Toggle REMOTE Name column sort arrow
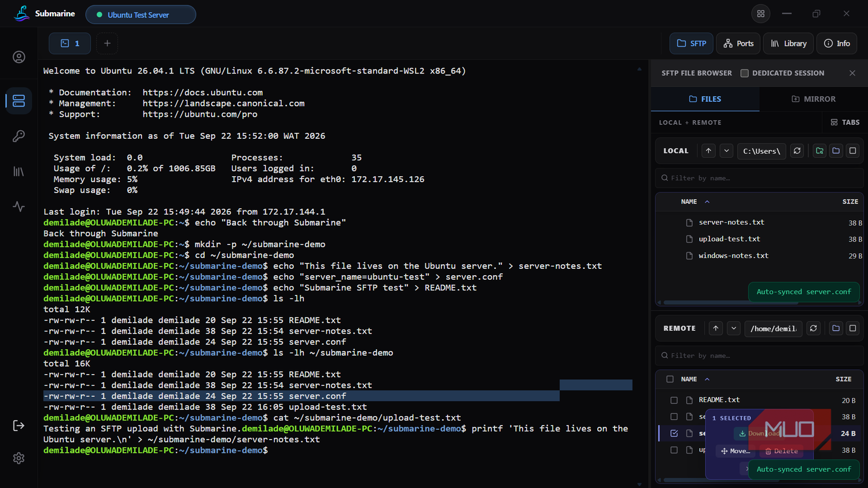Image resolution: width=868 pixels, height=488 pixels. point(707,379)
